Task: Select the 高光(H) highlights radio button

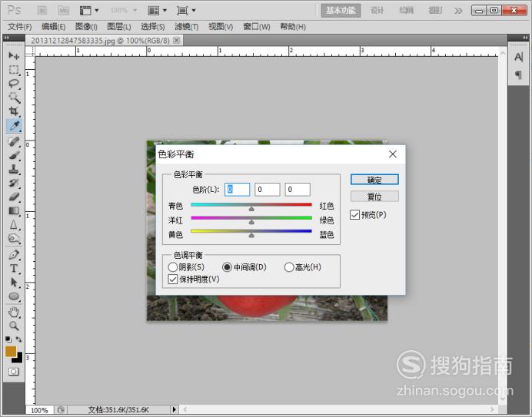Action: 289,267
